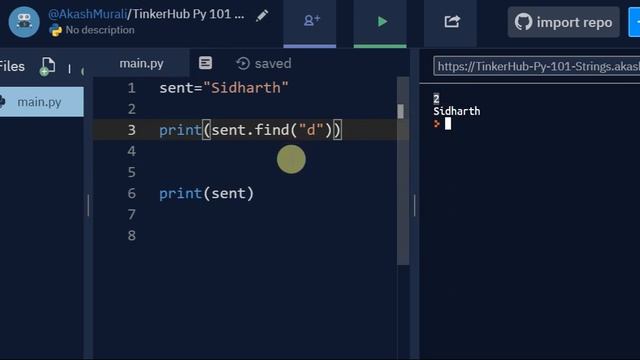Click the code formatter icon

(x=205, y=63)
